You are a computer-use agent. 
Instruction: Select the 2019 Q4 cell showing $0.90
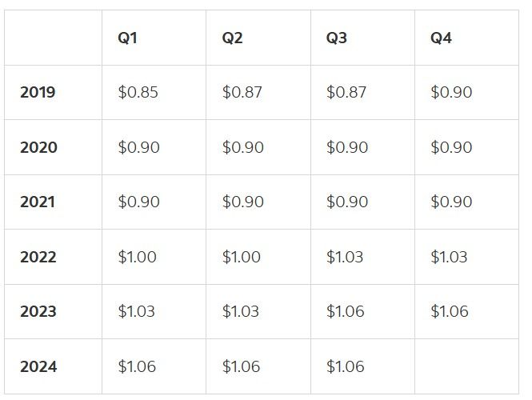(451, 92)
